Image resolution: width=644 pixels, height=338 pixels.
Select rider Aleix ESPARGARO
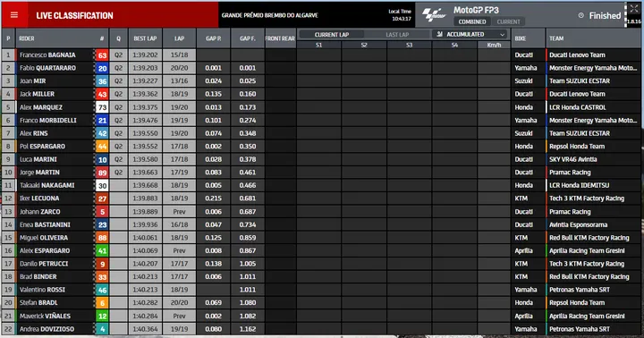[x=45, y=251]
